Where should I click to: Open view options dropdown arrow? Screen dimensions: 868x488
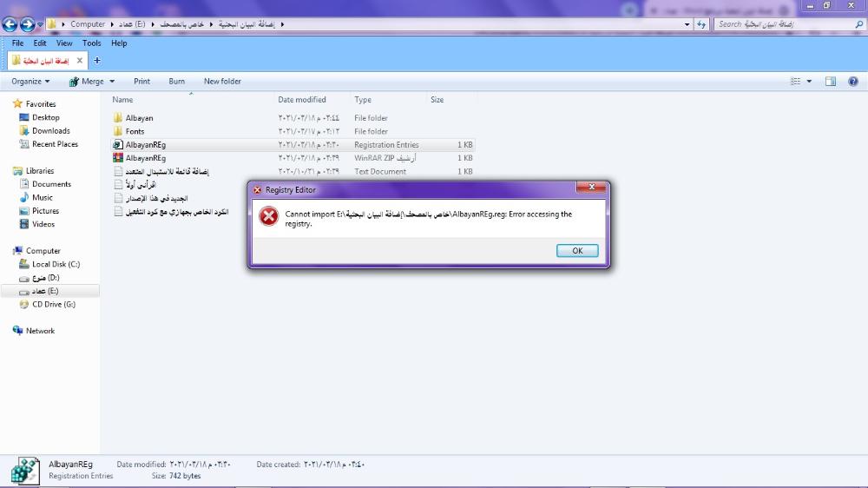click(809, 81)
